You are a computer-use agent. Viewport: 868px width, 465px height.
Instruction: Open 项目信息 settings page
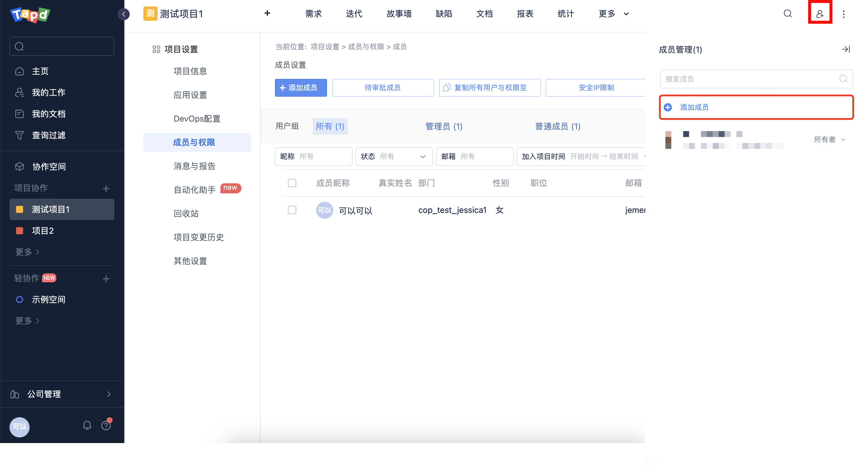(x=190, y=71)
